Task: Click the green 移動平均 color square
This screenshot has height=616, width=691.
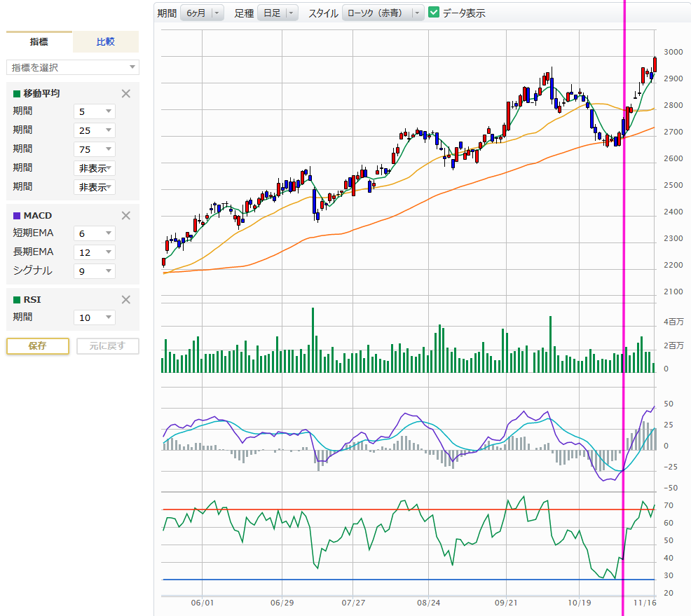Action: click(x=17, y=93)
